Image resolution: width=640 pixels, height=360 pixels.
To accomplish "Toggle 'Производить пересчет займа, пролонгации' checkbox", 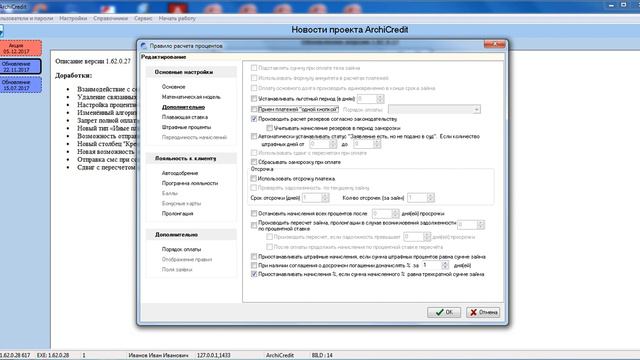I will pyautogui.click(x=254, y=225).
